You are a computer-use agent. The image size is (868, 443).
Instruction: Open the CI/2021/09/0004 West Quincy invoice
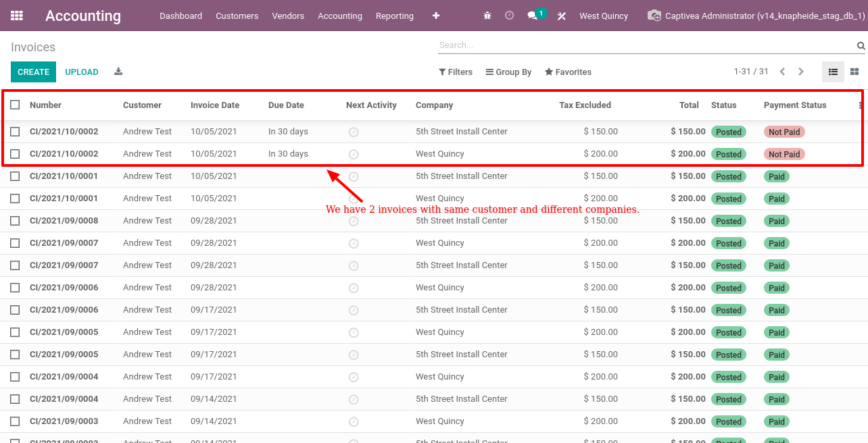(x=64, y=377)
